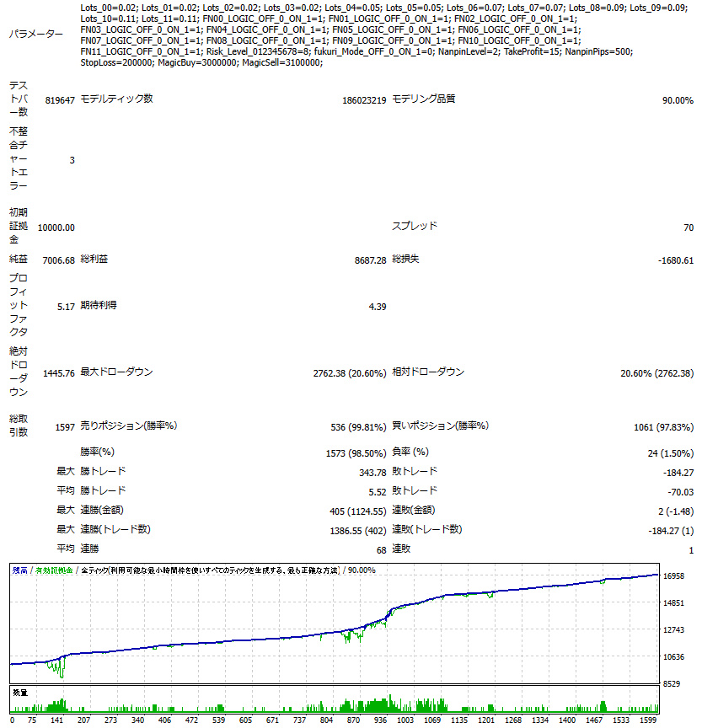Click the 相対ドローダウン label

pyautogui.click(x=428, y=372)
